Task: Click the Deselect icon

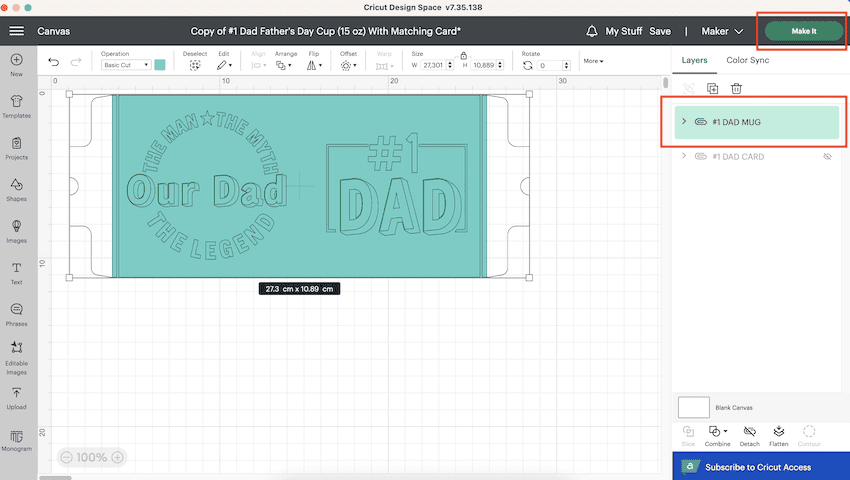Action: [195, 65]
